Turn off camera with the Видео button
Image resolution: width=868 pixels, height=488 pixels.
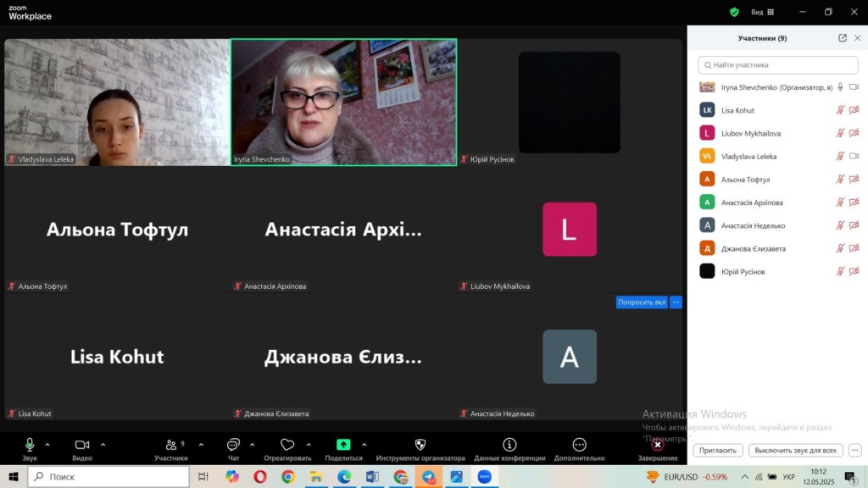(x=82, y=449)
